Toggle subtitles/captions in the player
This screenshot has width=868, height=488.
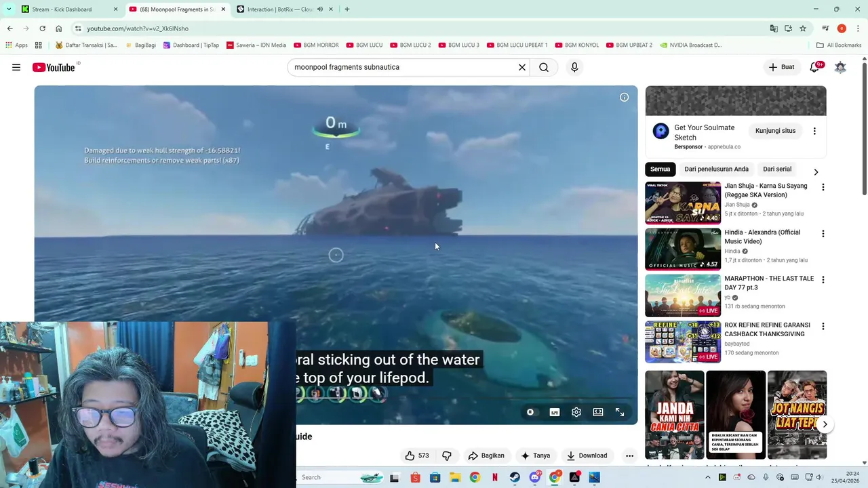[555, 412]
